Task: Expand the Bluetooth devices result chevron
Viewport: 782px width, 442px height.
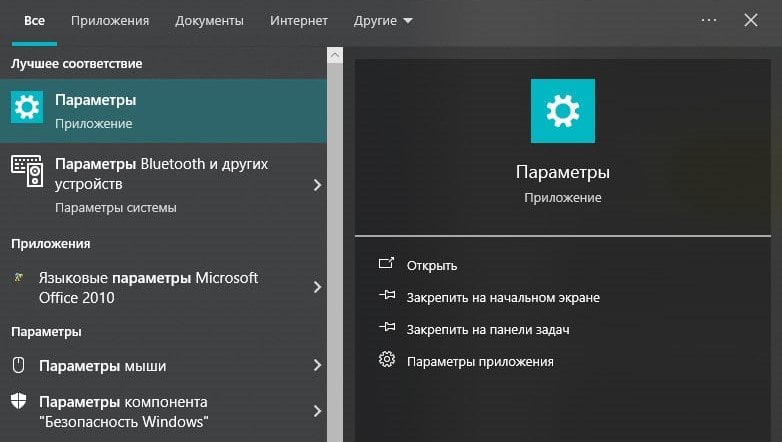Action: tap(318, 186)
